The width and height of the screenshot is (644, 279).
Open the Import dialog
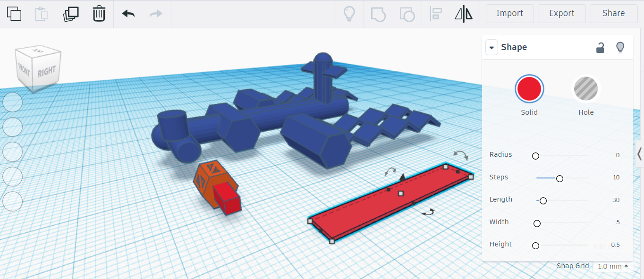click(x=510, y=14)
